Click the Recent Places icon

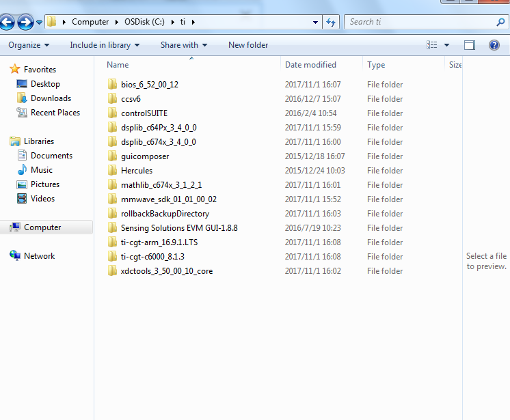[x=22, y=113]
